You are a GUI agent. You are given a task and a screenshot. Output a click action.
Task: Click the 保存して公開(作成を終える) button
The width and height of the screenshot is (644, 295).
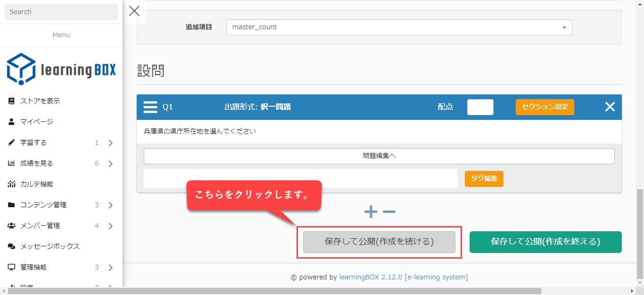click(545, 242)
